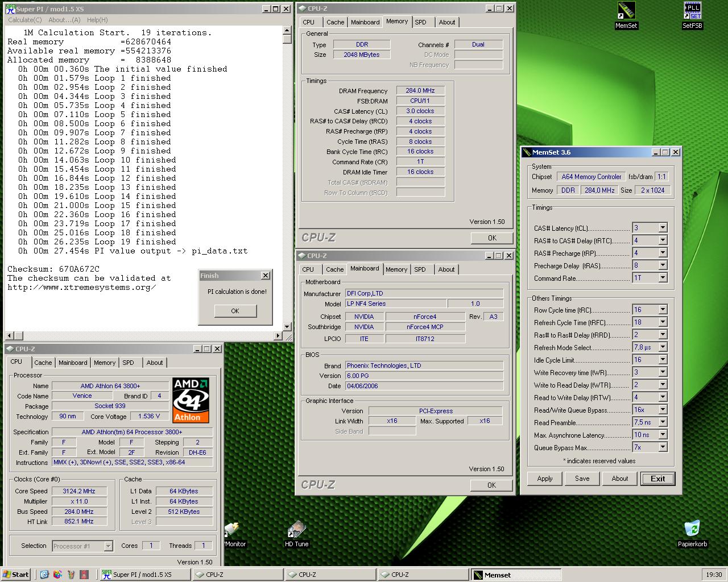Click Apply in MemSet
Viewport: 728px width, 582px height.
[x=545, y=479]
